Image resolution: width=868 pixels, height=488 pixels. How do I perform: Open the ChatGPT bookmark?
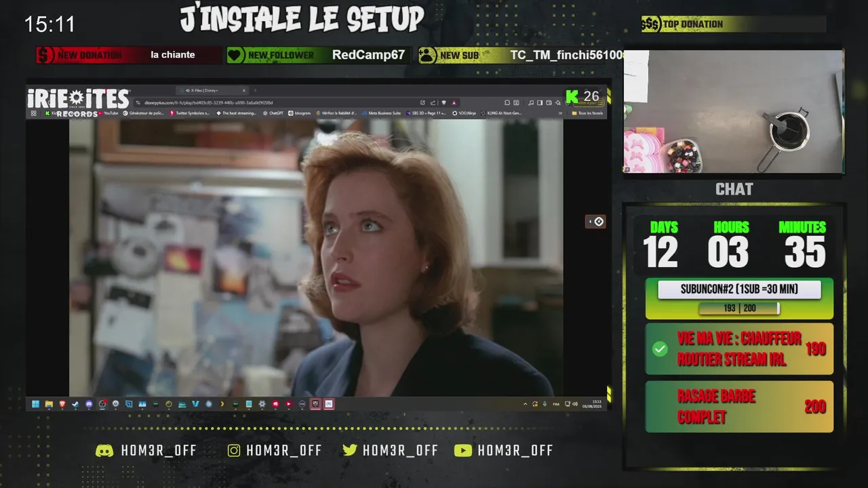273,113
